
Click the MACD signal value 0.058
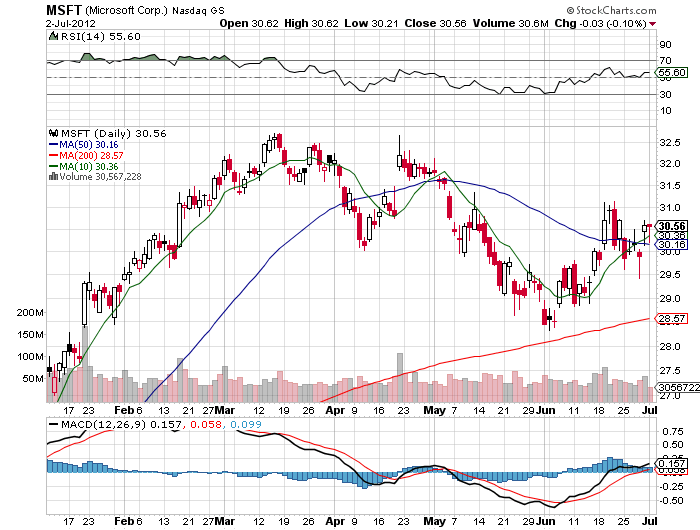206,424
